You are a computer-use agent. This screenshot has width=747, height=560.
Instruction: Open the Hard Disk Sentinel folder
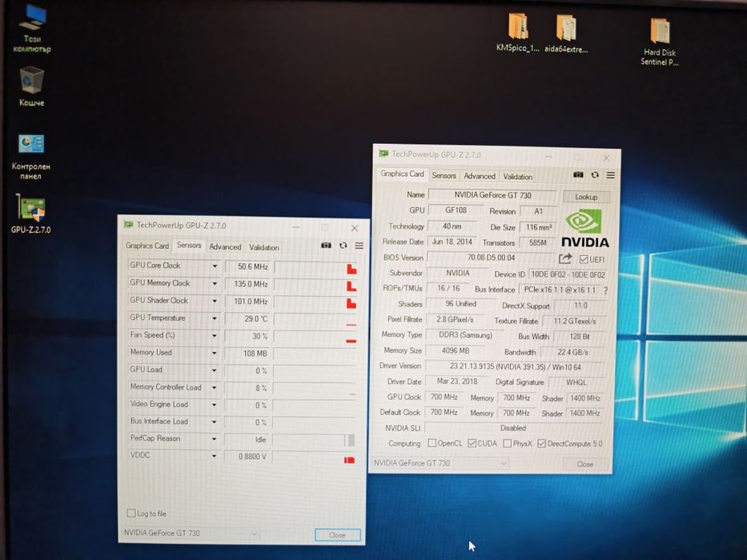660,42
